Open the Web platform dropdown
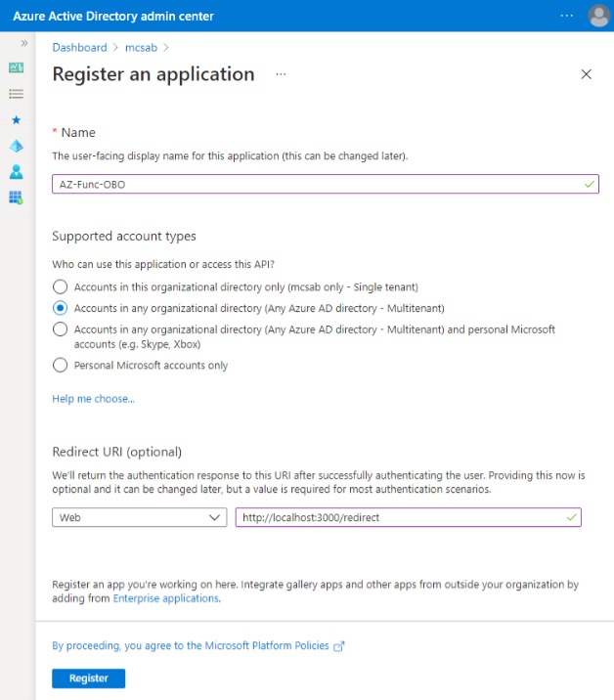Screen dimensions: 614x700 (140, 517)
